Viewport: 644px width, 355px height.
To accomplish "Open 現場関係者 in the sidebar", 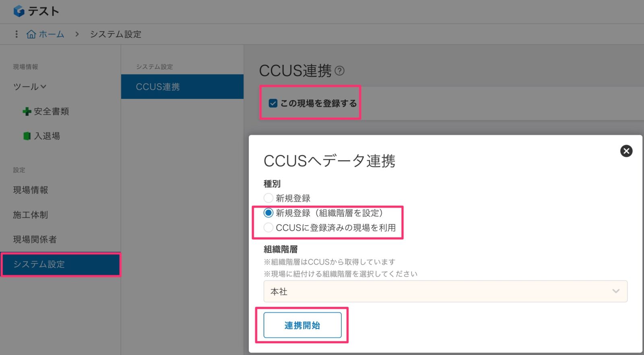I will pyautogui.click(x=35, y=239).
